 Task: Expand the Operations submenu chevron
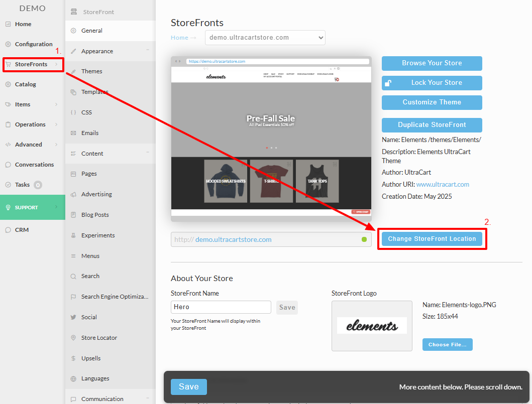(56, 124)
